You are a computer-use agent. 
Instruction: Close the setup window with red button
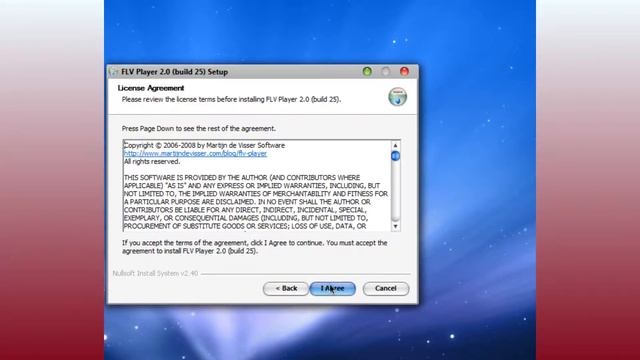click(404, 72)
